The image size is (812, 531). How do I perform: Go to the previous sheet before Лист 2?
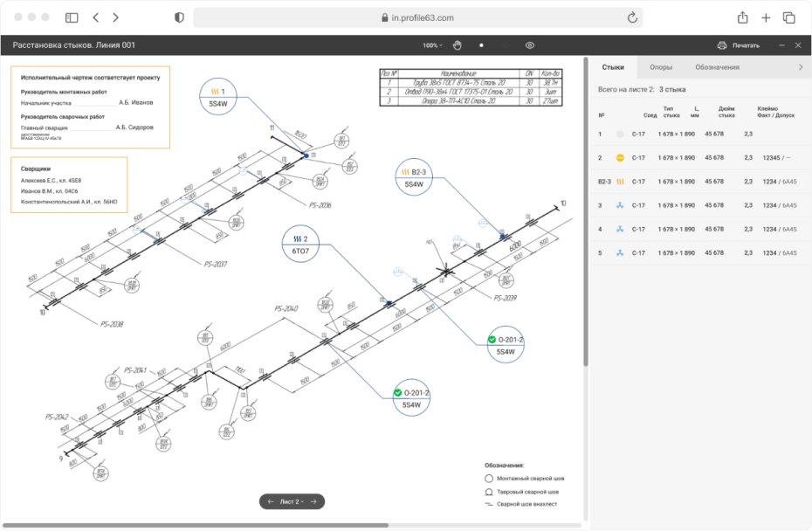271,501
